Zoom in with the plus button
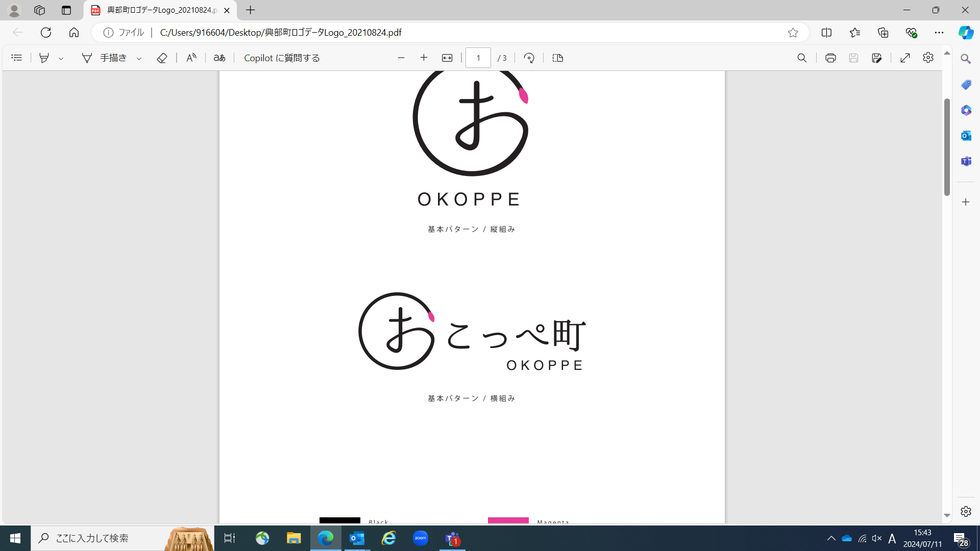 [x=424, y=58]
